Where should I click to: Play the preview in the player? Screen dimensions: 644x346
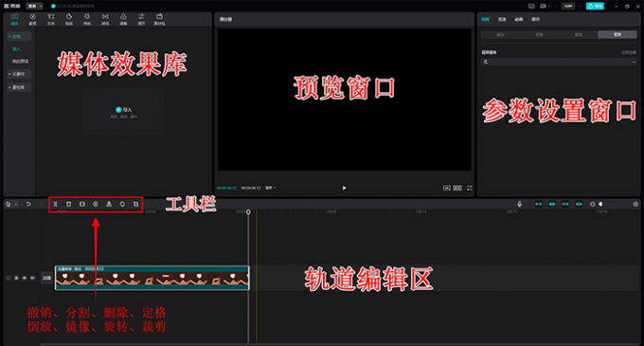tap(344, 188)
